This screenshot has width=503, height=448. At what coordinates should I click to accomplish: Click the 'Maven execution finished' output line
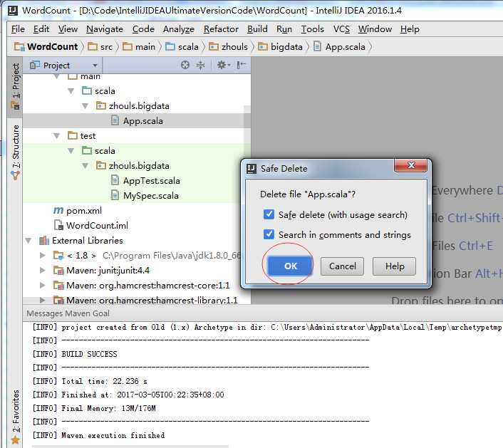[x=113, y=435]
